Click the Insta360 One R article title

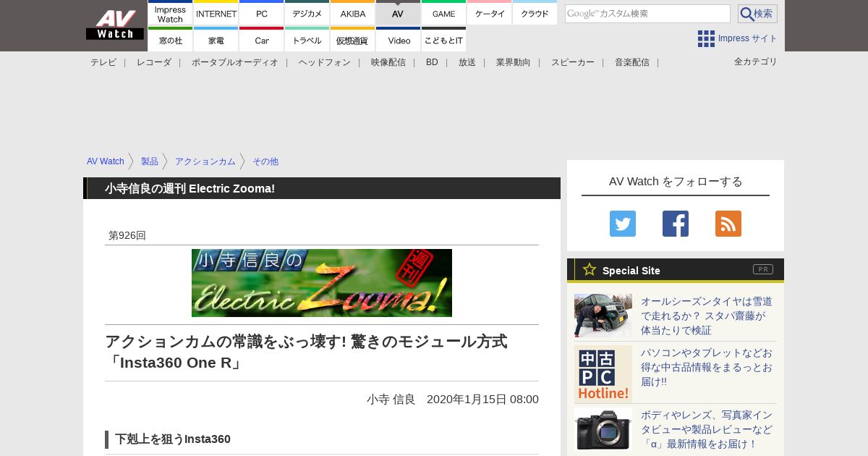[306, 352]
